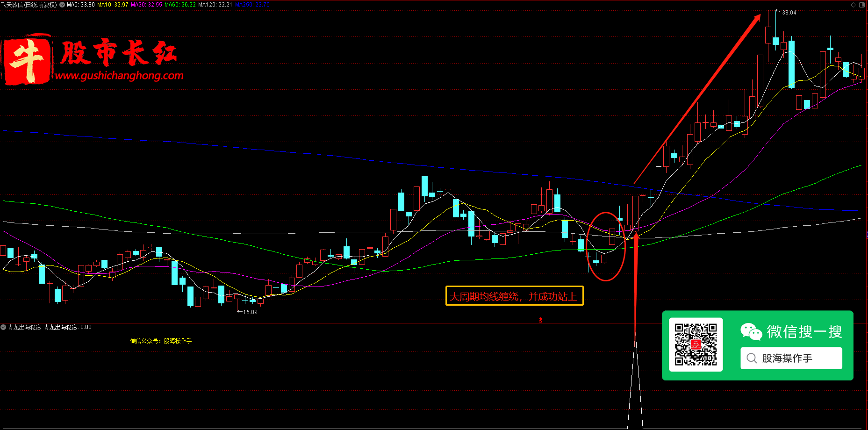The width and height of the screenshot is (868, 430).
Task: Select the MA20: 32.55 label
Action: (x=146, y=5)
